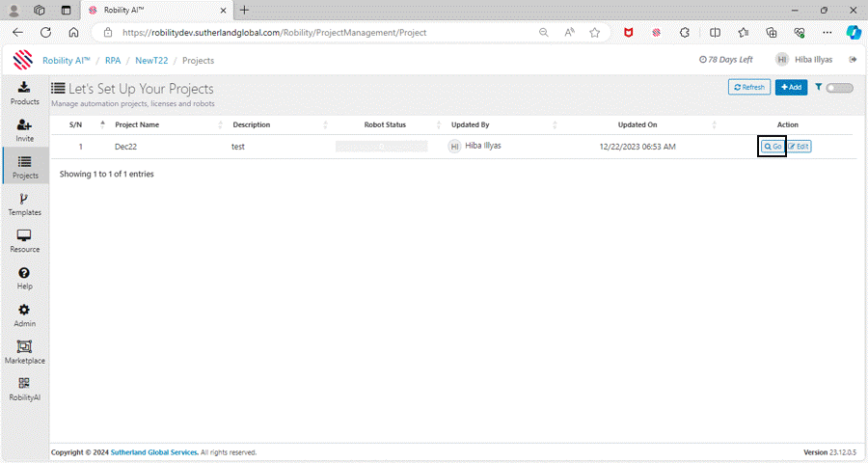The width and height of the screenshot is (868, 463).
Task: Click the Refresh button
Action: 749,87
